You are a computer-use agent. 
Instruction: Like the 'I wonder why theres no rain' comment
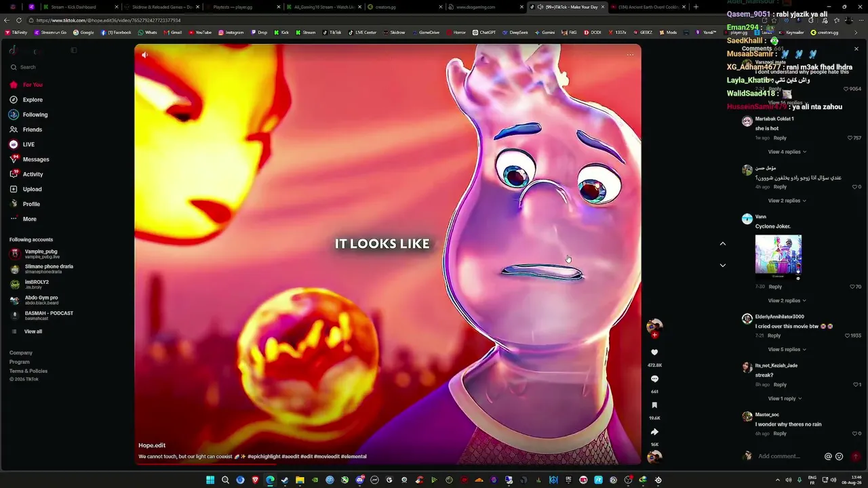pyautogui.click(x=855, y=434)
